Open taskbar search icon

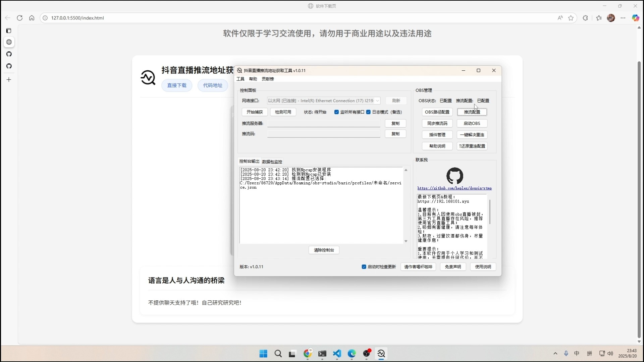coord(278,354)
